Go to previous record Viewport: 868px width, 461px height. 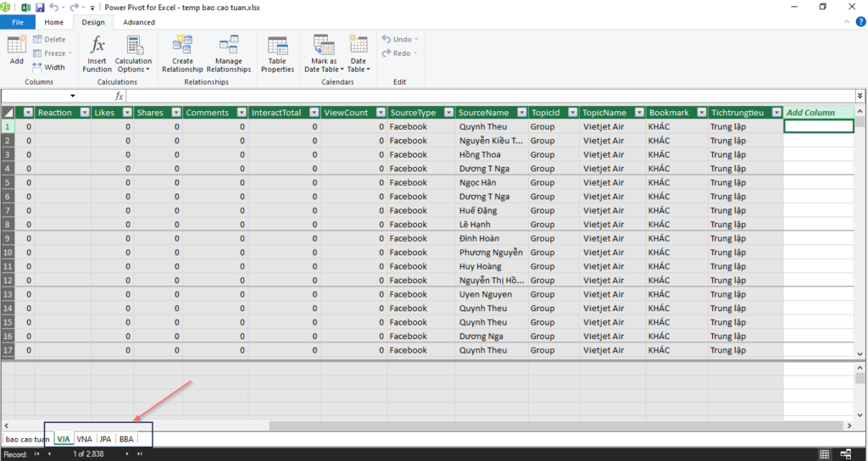pyautogui.click(x=49, y=454)
